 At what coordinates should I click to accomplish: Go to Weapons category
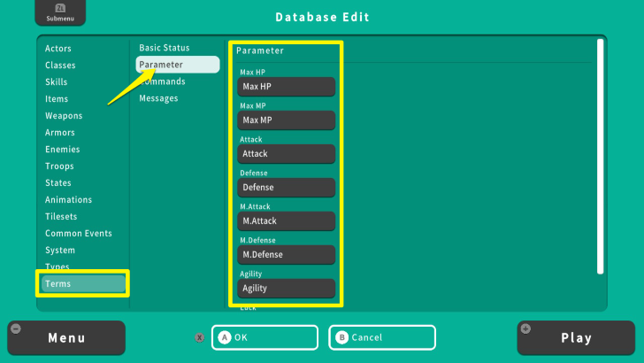pos(64,116)
